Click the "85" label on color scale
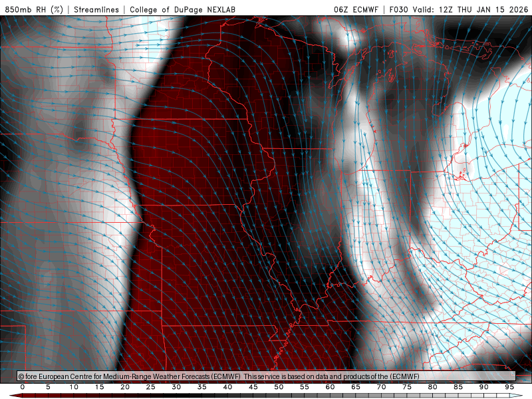Image resolution: width=532 pixels, height=399 pixels. (458, 387)
